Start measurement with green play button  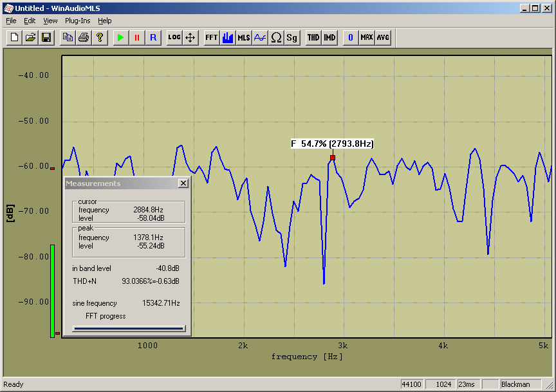120,37
